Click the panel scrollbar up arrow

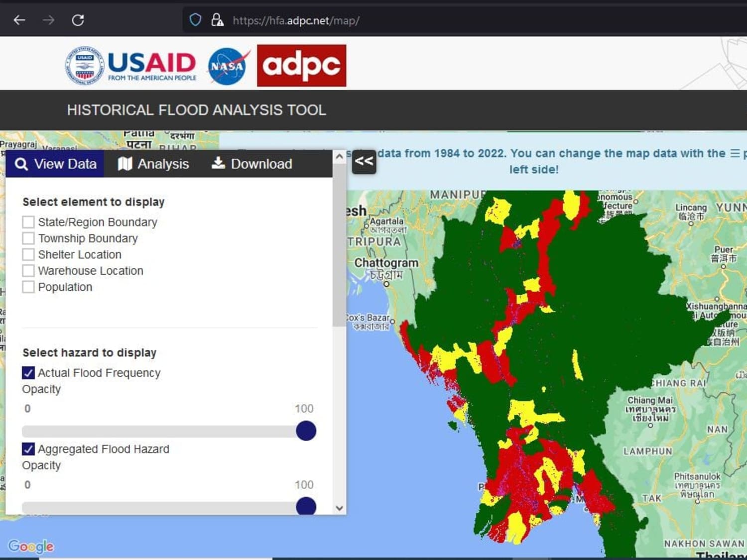coord(339,157)
